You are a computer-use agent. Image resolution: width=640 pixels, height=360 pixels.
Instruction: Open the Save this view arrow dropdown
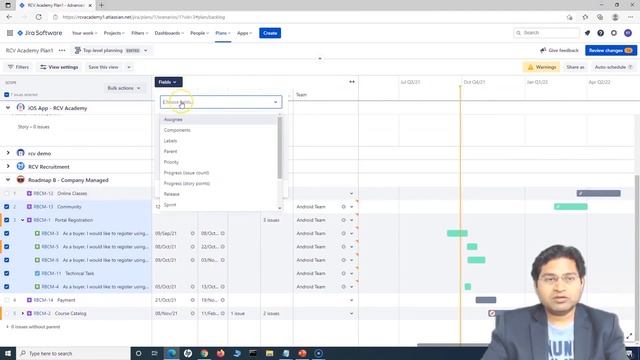(x=129, y=67)
